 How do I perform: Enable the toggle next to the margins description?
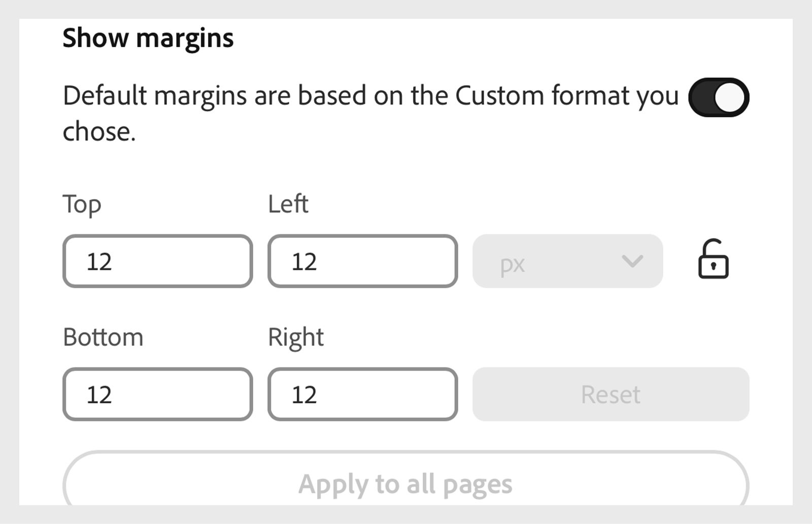(719, 97)
